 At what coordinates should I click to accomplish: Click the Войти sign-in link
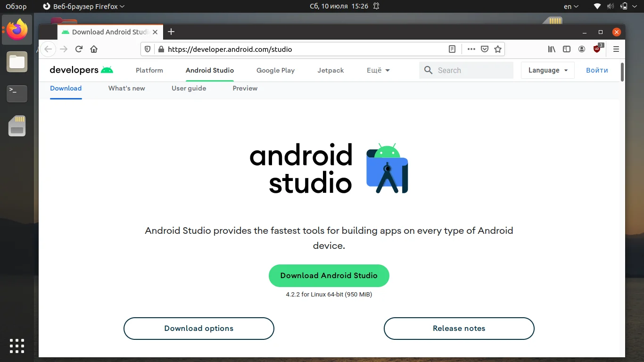point(597,70)
